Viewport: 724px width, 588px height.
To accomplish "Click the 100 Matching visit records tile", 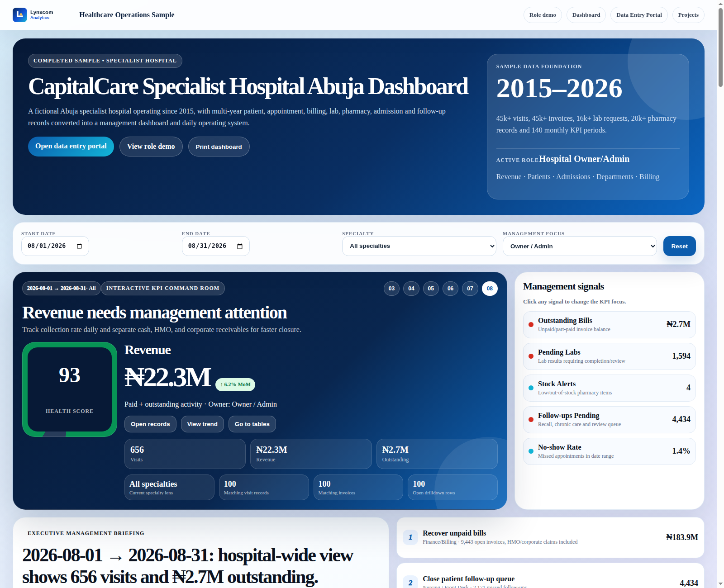I will (x=264, y=488).
